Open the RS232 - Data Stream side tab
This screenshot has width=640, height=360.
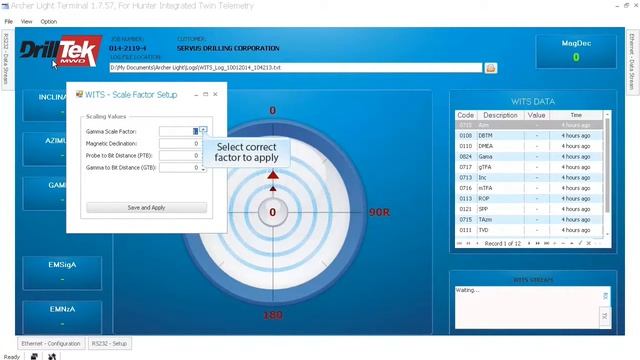point(6,59)
